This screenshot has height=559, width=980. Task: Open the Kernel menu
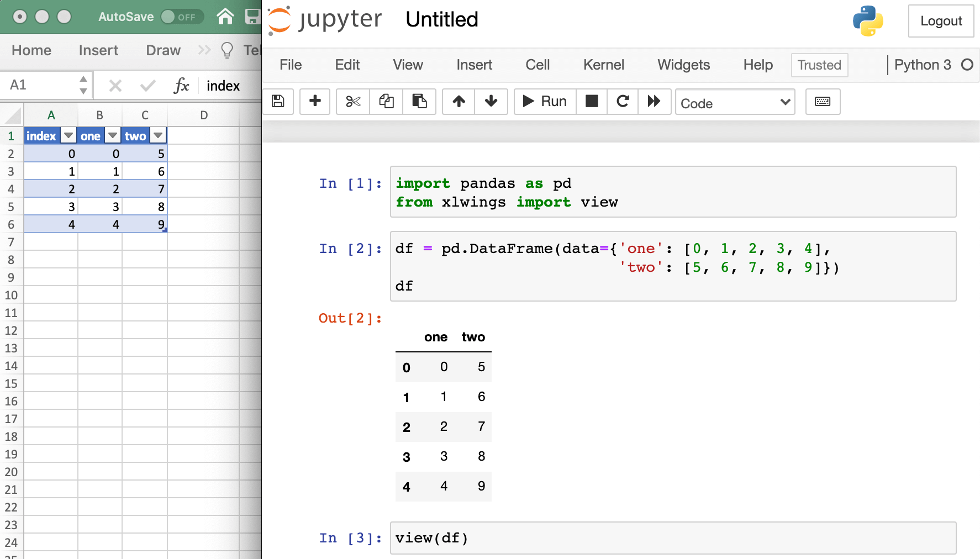603,65
